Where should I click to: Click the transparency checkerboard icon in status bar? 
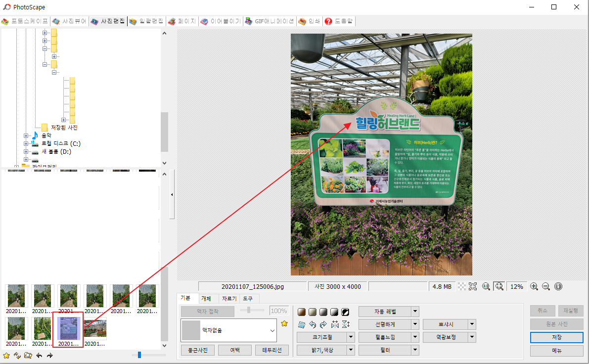pos(462,287)
